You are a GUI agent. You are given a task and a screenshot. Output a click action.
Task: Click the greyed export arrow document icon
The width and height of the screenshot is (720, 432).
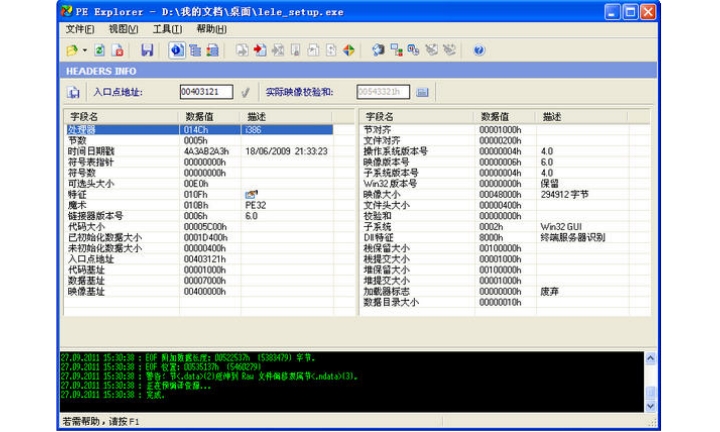pyautogui.click(x=278, y=50)
